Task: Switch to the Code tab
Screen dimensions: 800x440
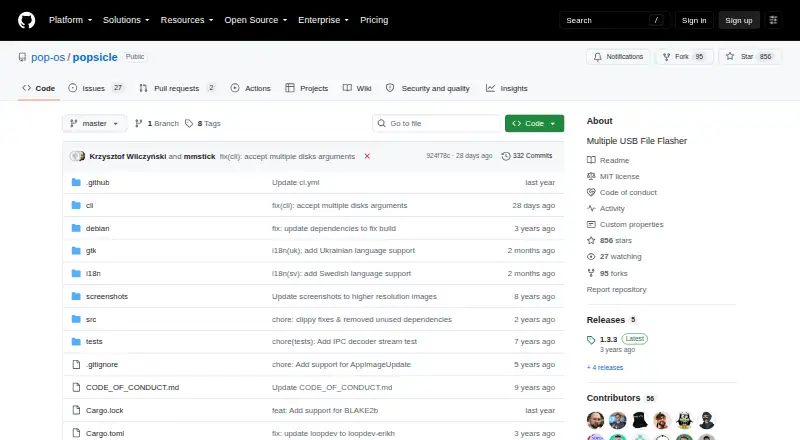Action: [39, 88]
